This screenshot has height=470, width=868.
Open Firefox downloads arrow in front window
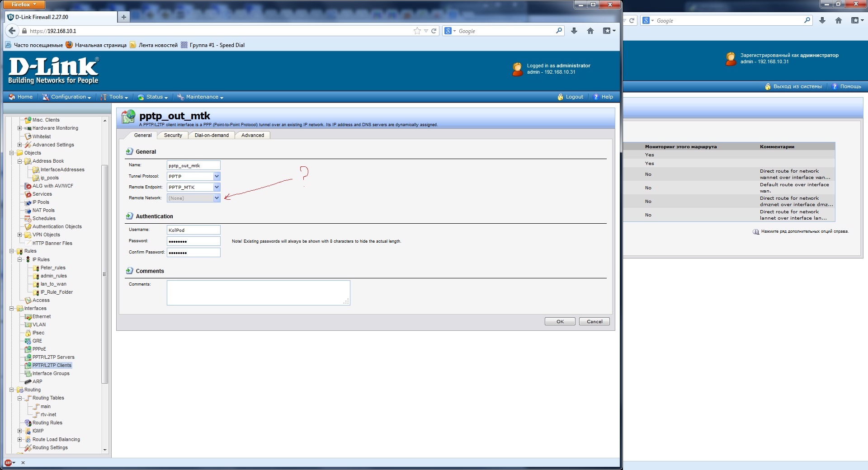tap(574, 31)
